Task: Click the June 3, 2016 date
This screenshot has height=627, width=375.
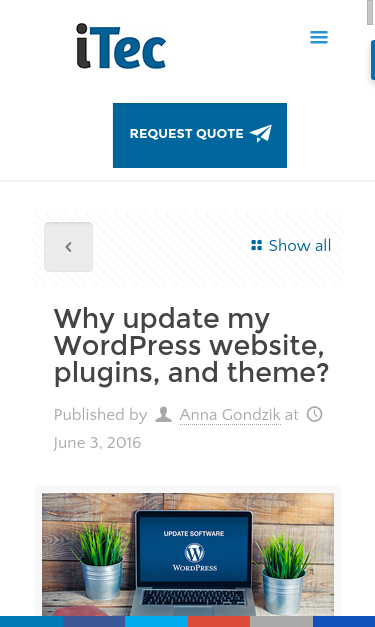Action: point(97,443)
